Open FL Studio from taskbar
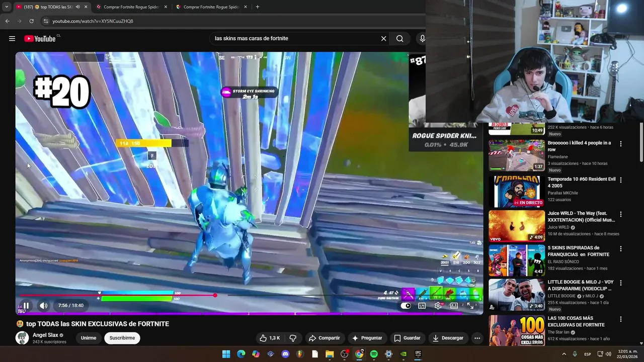This screenshot has width=644, height=362. [x=300, y=354]
